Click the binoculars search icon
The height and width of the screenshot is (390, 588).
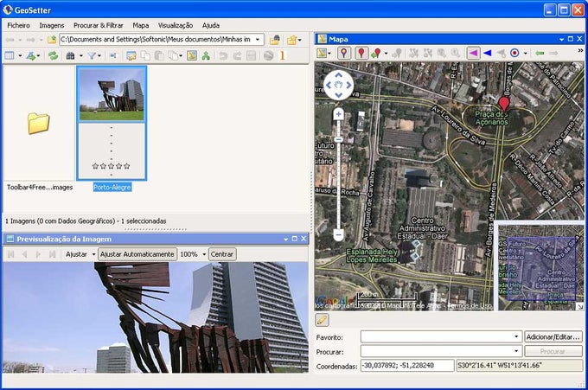pos(70,55)
